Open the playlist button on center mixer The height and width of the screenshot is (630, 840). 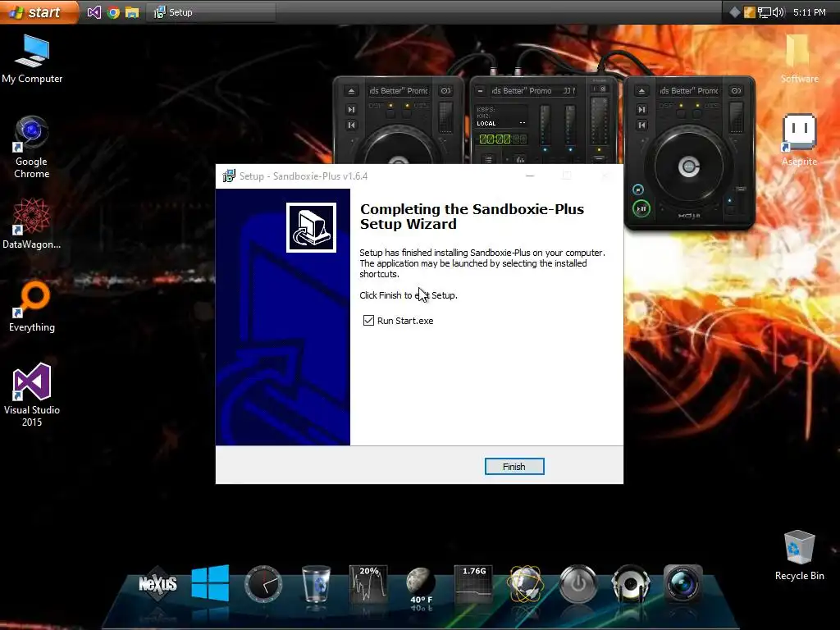[x=489, y=159]
